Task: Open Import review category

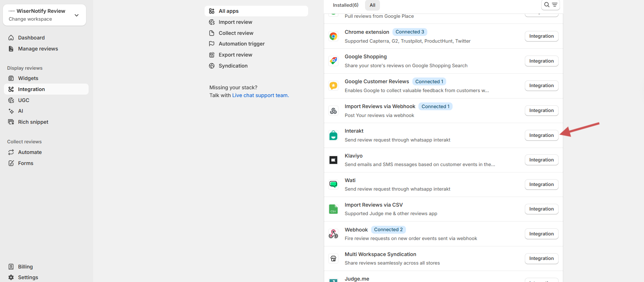Action: 235,22
